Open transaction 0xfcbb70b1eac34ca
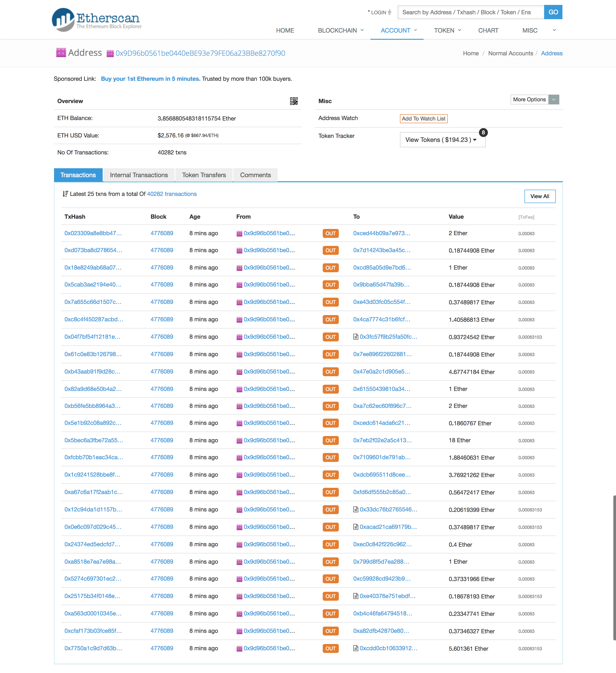616x673 pixels. (x=94, y=457)
